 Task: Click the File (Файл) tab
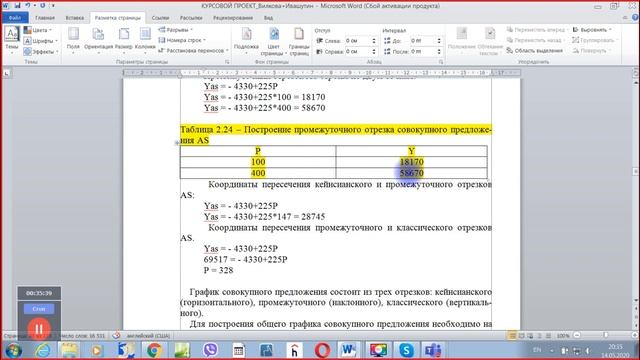[15, 18]
